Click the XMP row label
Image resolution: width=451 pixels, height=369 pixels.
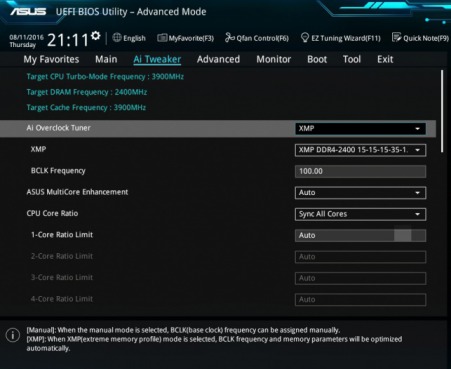tap(38, 149)
